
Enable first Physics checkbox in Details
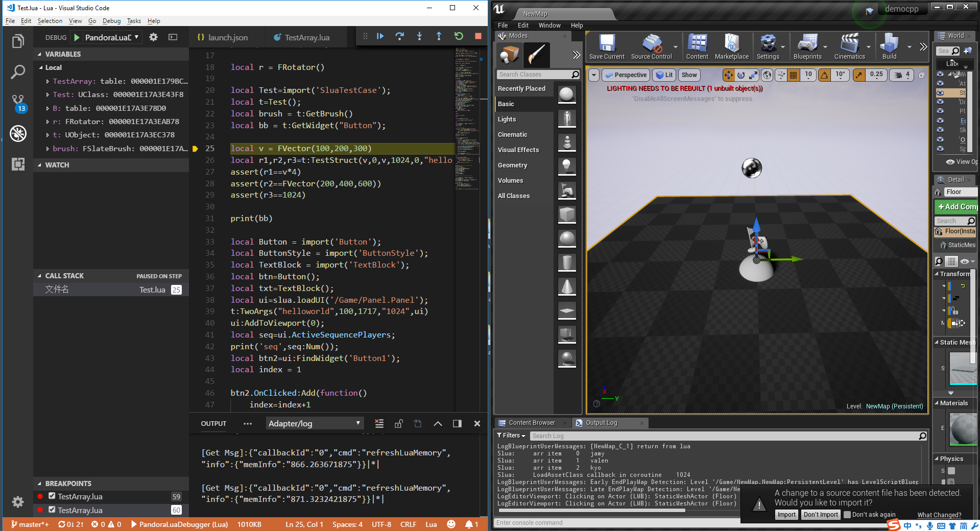(951, 471)
